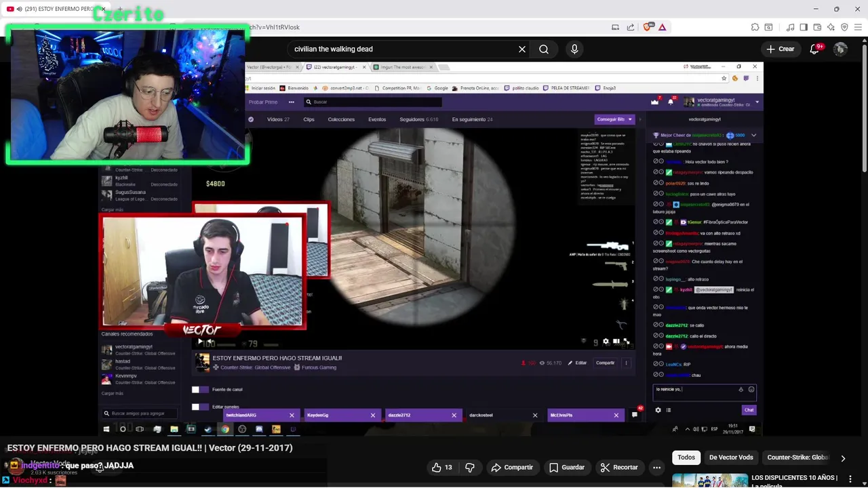Open vectoratgamingyt user dropdown on Twitch

pos(757,102)
